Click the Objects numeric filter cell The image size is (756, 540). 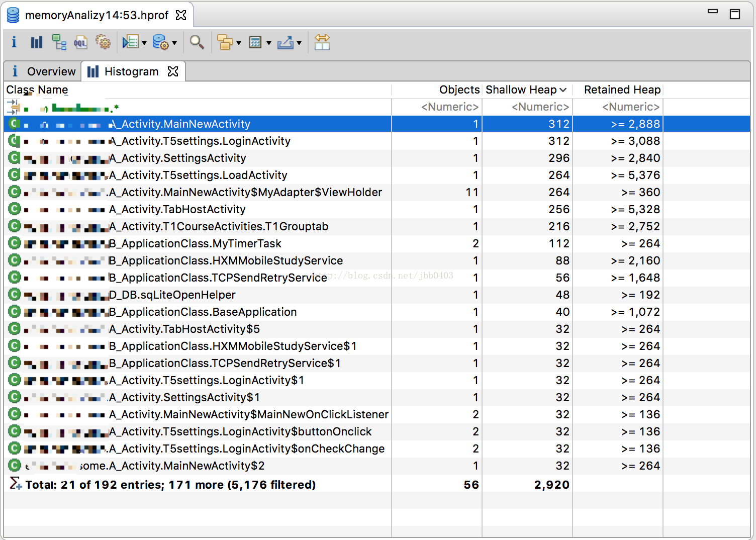437,107
